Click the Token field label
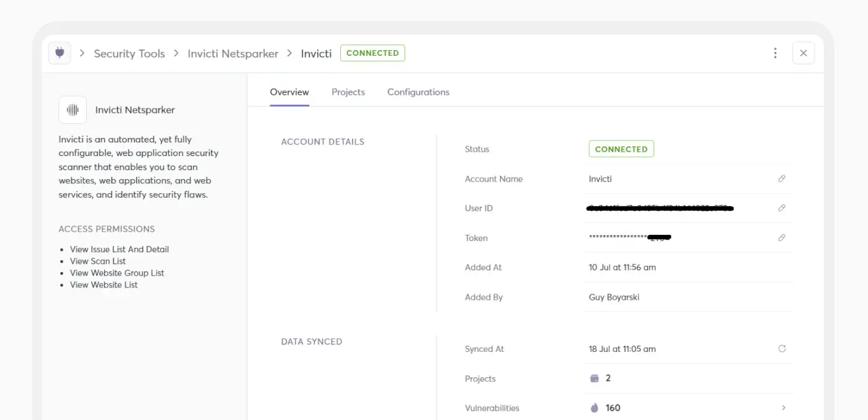This screenshot has width=868, height=420. [x=476, y=238]
